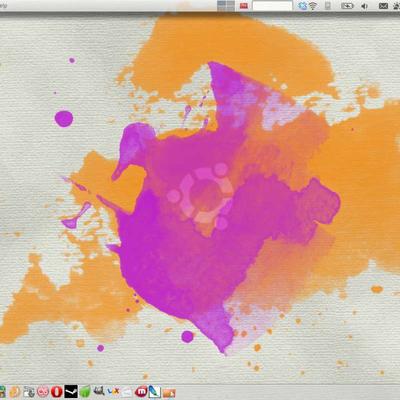Screen dimensions: 400x400
Task: Open the white envelope mail launcher
Action: (x=127, y=393)
